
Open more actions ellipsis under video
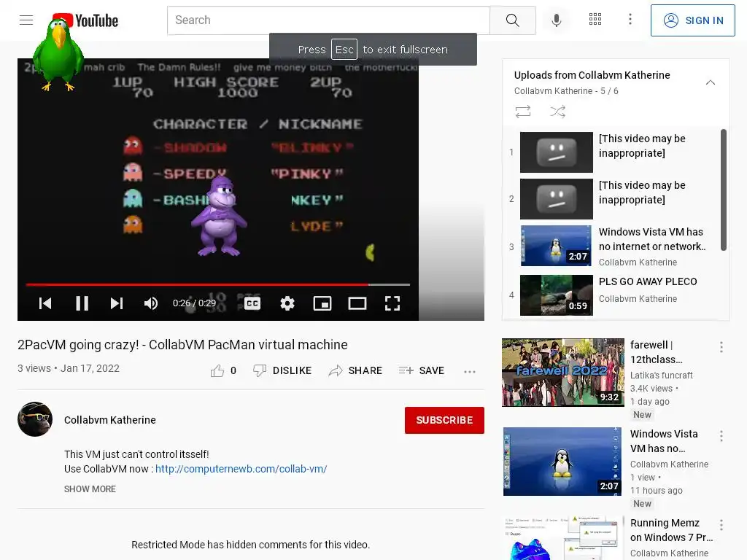click(470, 371)
